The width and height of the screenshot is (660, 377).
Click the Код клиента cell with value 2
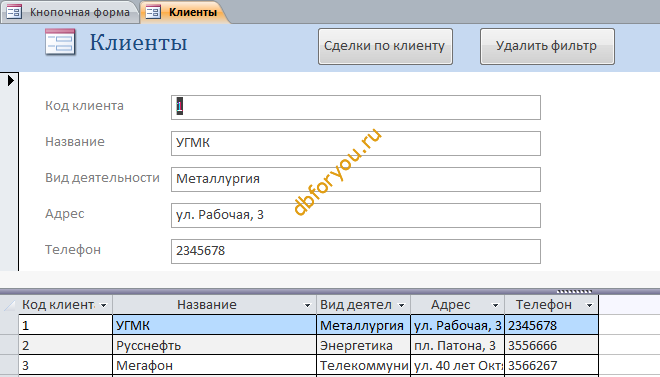click(66, 345)
